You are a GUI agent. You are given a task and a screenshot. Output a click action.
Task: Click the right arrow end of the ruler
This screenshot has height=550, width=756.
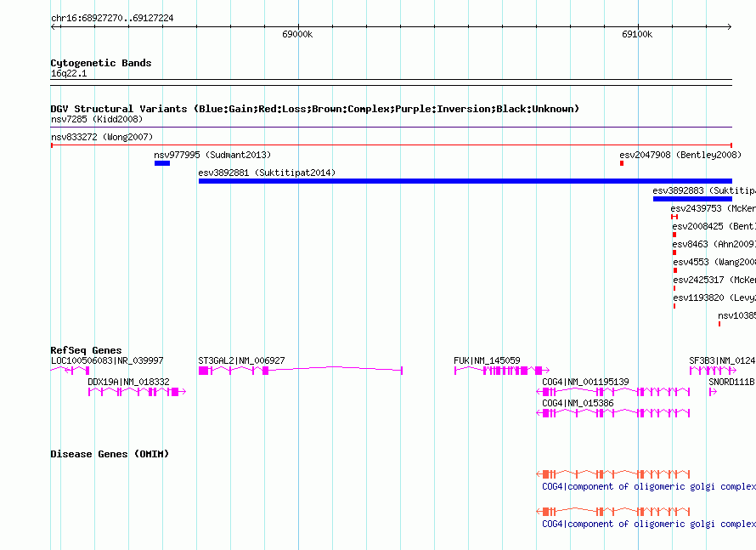(x=730, y=26)
